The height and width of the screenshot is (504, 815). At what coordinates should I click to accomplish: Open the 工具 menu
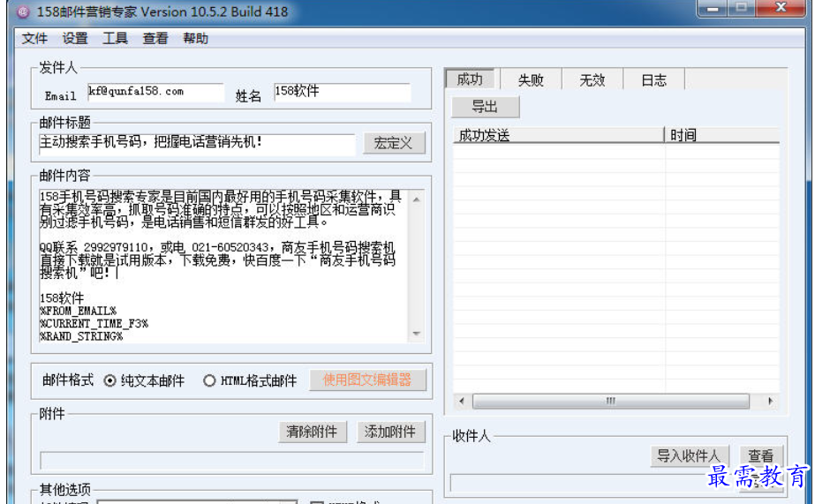[115, 39]
